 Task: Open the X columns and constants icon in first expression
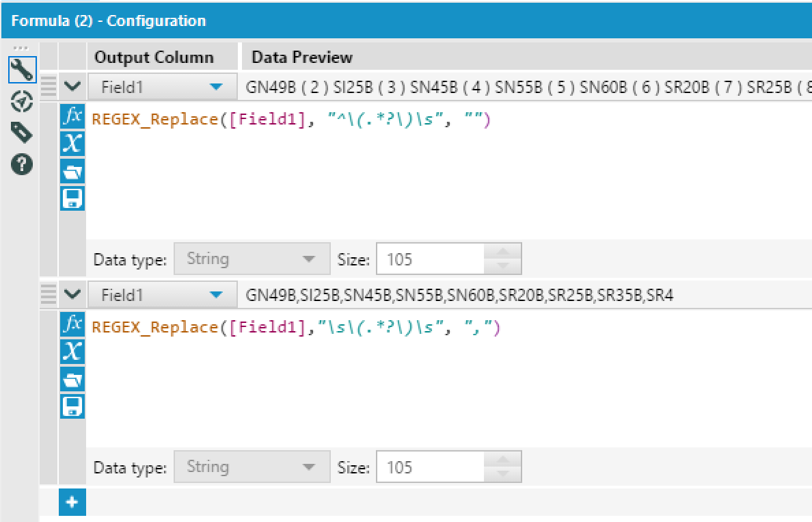click(72, 144)
